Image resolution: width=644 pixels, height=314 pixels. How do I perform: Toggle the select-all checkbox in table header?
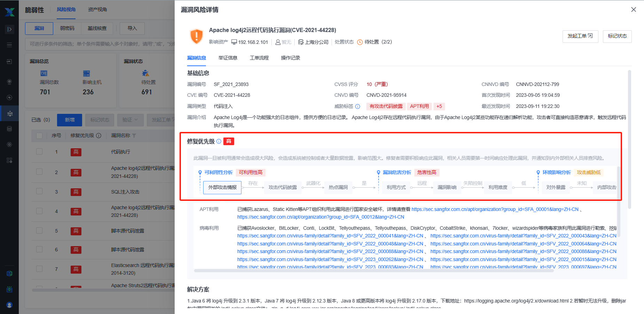39,135
